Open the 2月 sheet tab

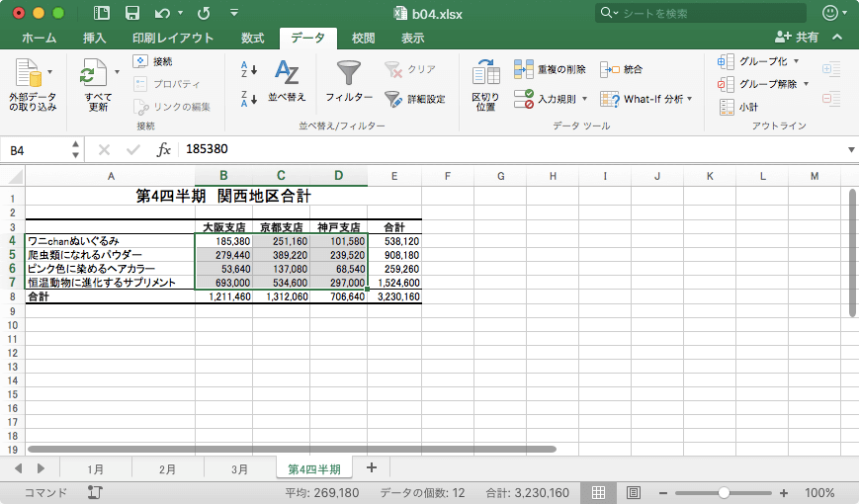click(x=168, y=469)
